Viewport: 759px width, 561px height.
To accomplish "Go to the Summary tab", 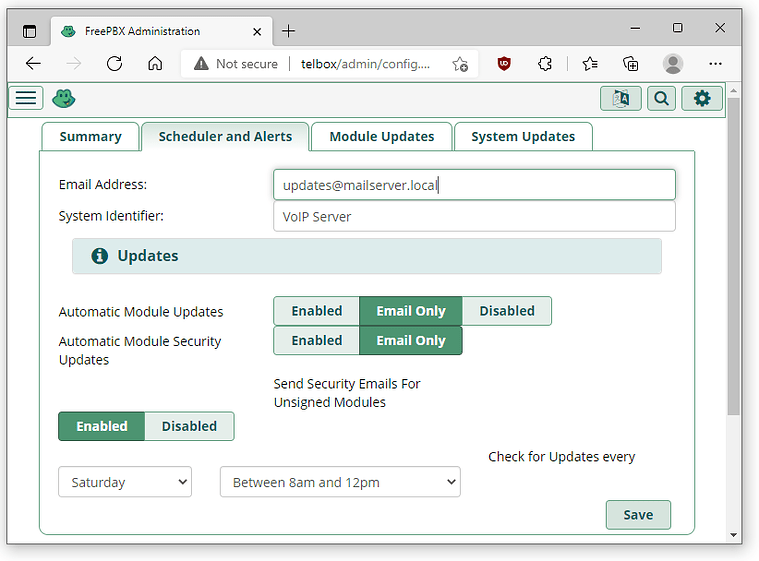I will pos(90,137).
